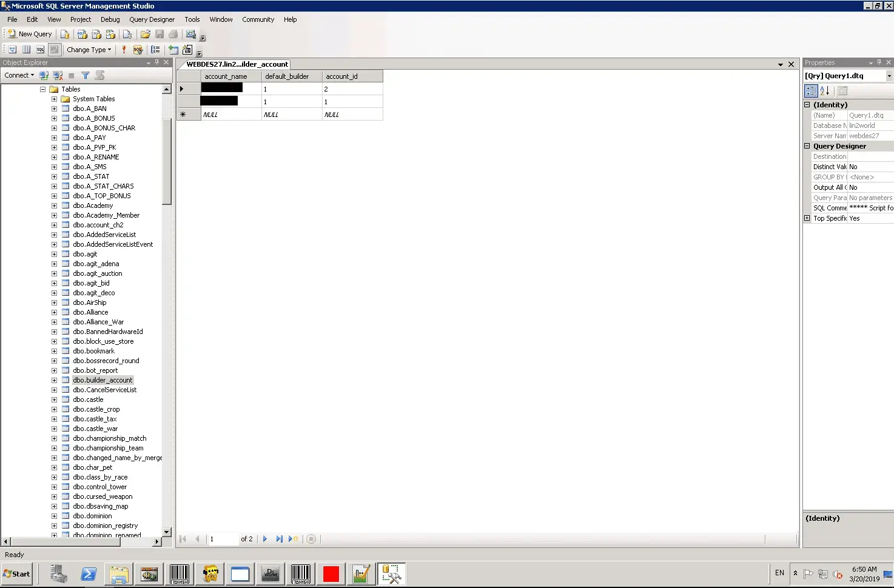Go to the next row

point(265,539)
